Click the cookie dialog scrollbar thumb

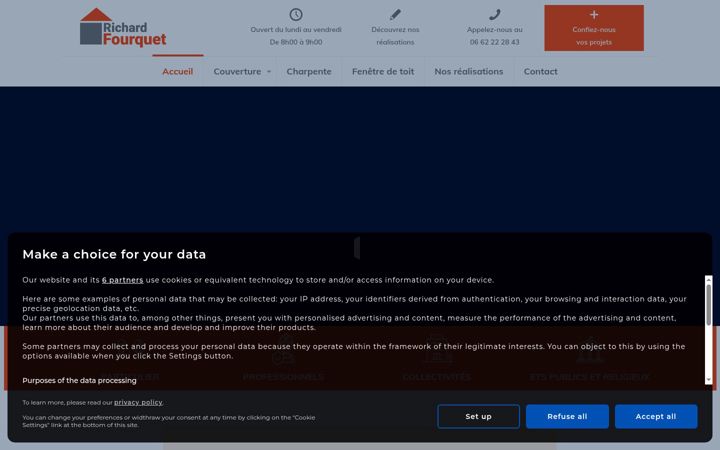[709, 305]
